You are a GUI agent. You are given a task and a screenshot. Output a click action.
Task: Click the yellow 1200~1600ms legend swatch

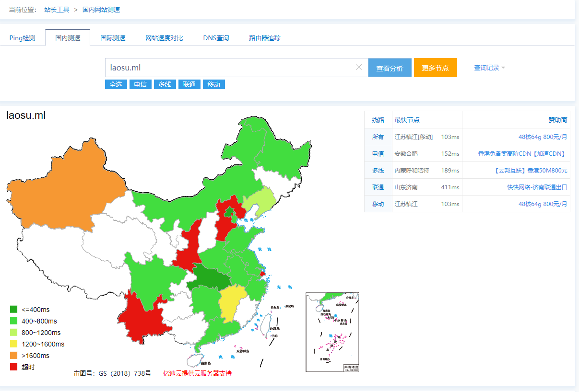(x=13, y=344)
